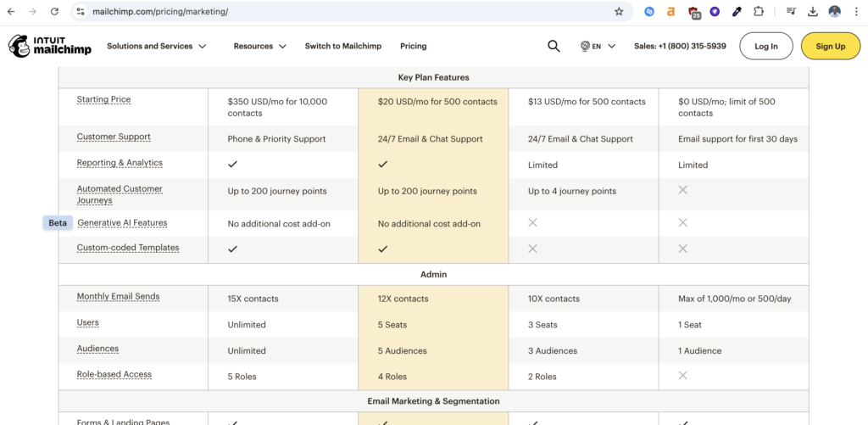Click the Reporting & Analytics feature label
The height and width of the screenshot is (425, 868).
click(x=120, y=163)
